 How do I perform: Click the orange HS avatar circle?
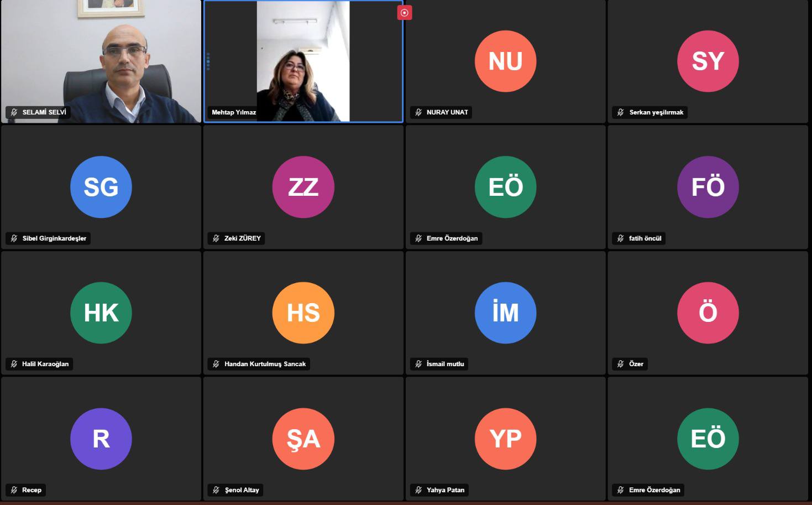[x=303, y=313]
